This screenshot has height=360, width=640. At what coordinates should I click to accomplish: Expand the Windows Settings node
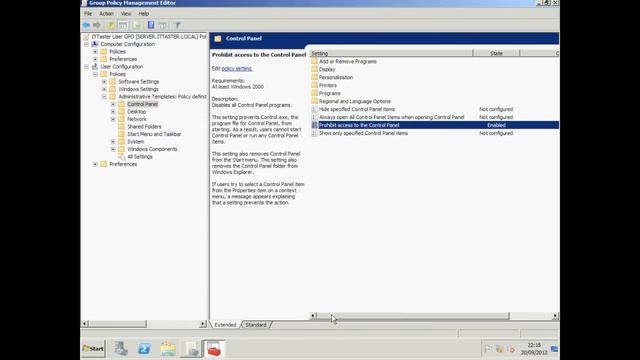pyautogui.click(x=104, y=89)
